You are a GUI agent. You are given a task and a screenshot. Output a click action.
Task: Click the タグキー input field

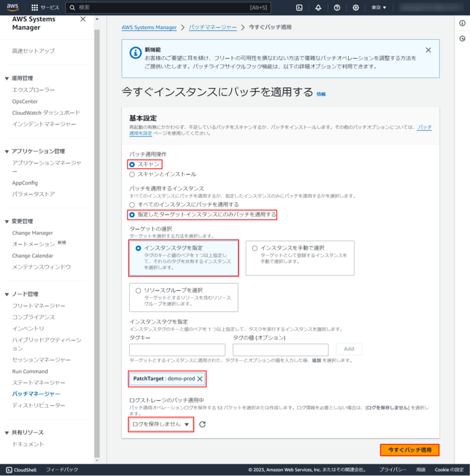[x=177, y=350]
